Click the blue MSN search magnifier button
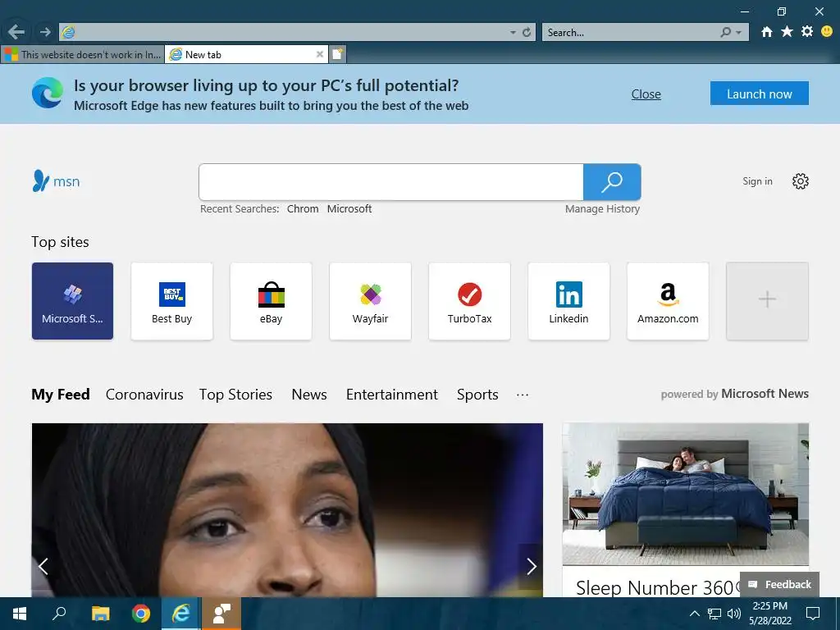The width and height of the screenshot is (840, 630). click(612, 182)
